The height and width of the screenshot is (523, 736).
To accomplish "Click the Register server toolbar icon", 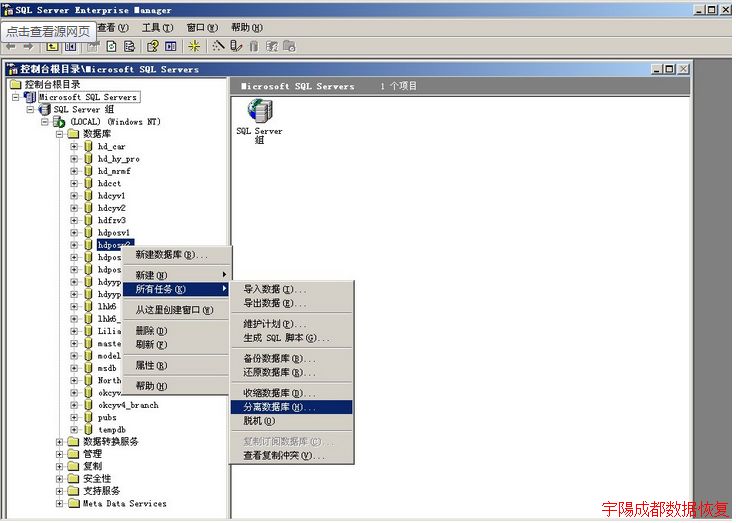I will 236,46.
